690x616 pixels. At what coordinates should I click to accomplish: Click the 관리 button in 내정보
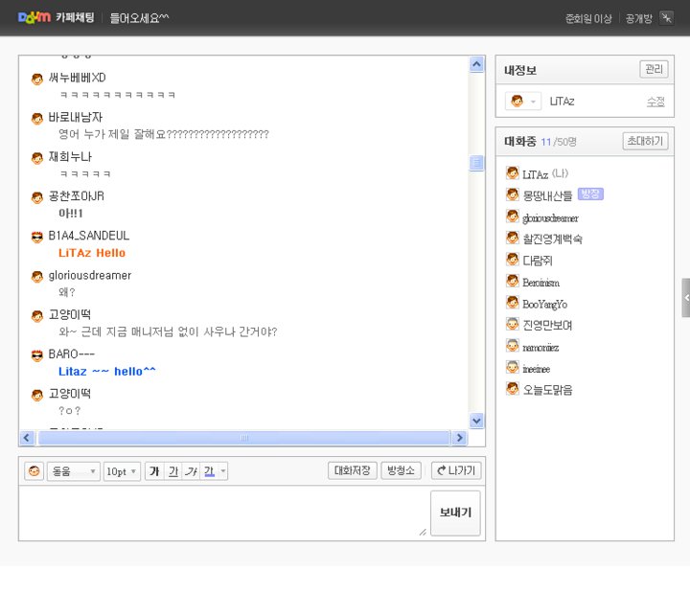click(654, 69)
